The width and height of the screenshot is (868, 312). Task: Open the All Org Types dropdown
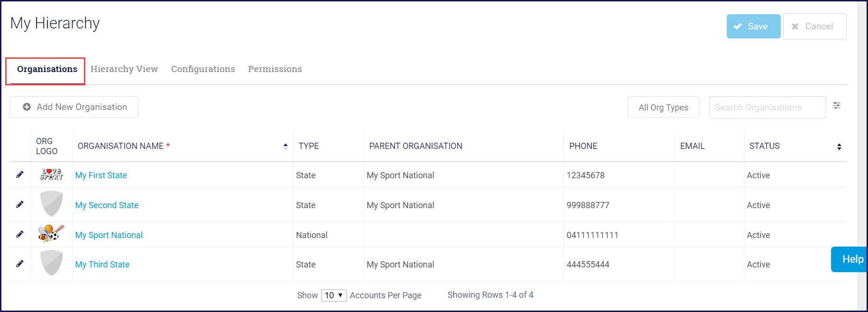pos(663,107)
